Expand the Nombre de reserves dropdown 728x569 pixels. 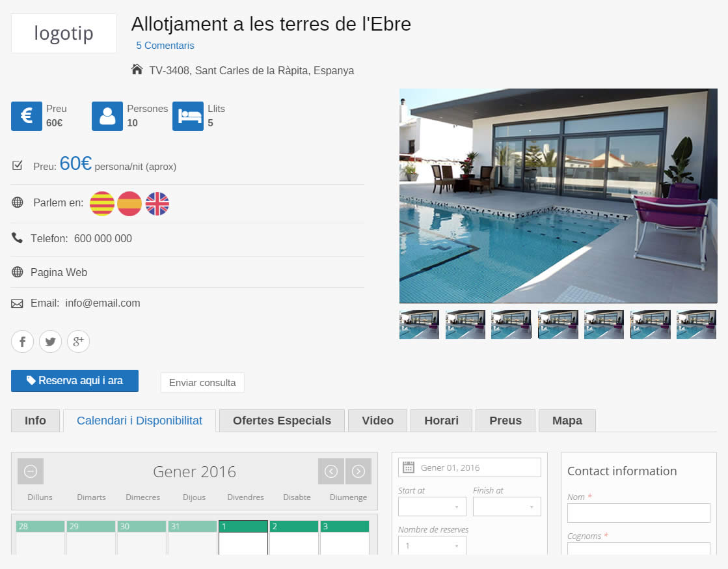432,546
